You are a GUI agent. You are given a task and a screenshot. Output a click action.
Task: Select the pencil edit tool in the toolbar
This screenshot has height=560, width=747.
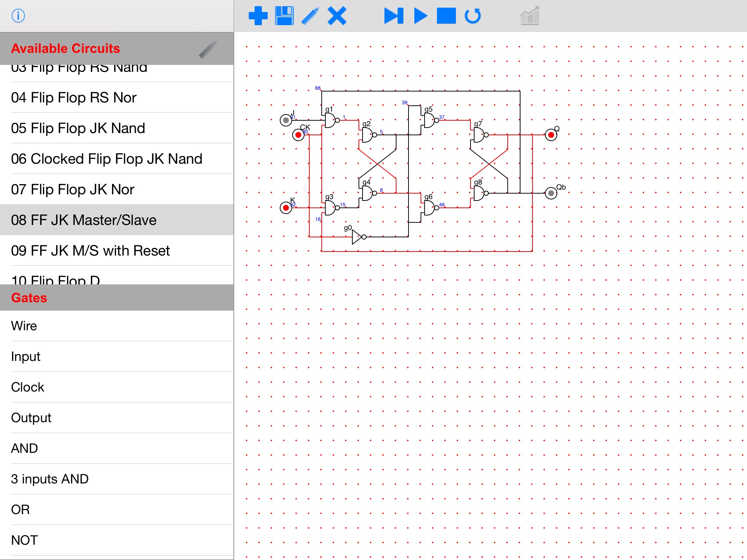[311, 16]
